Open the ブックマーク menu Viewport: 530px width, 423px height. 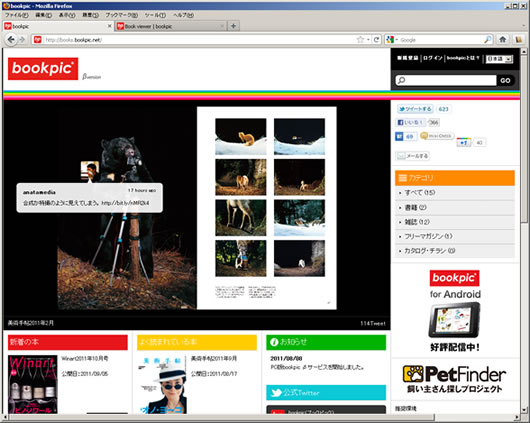(x=121, y=15)
